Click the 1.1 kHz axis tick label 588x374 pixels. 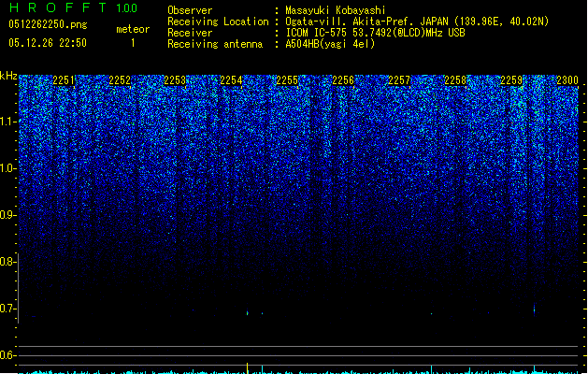7,122
